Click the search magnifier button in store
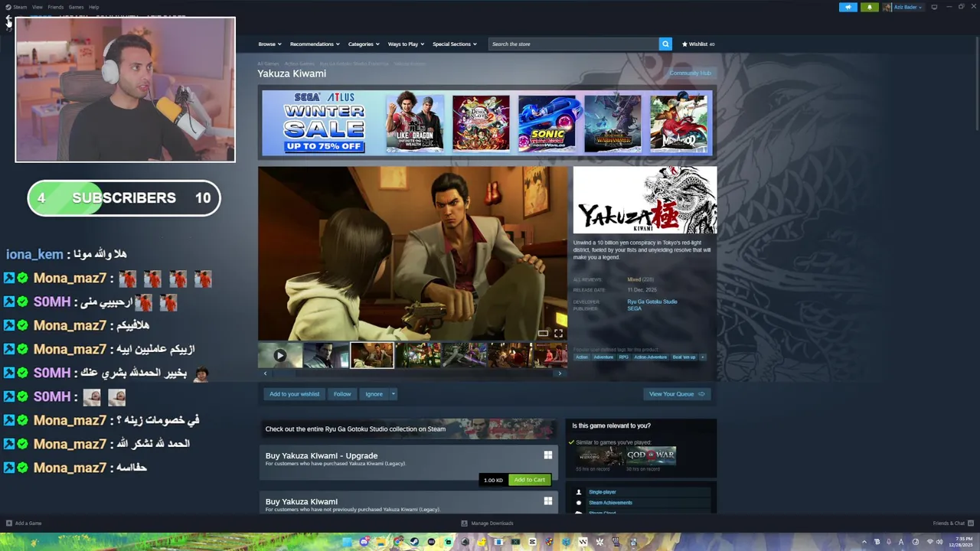Viewport: 980px width, 551px height. (x=665, y=44)
